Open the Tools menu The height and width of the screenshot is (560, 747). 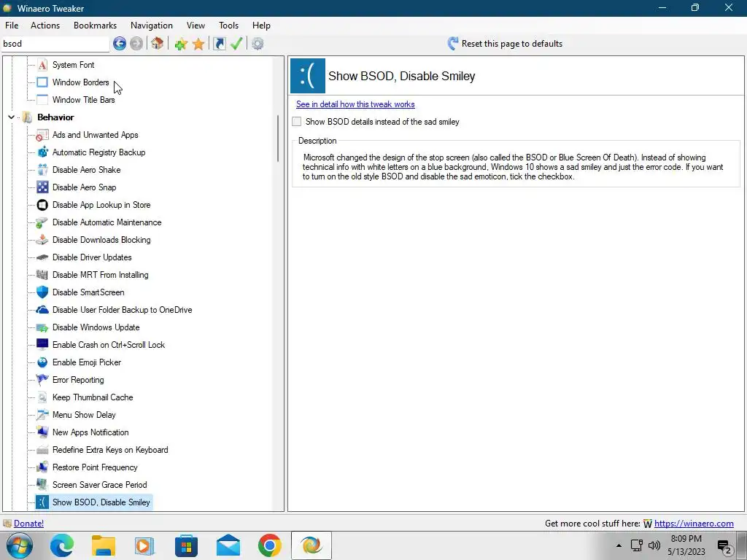click(x=228, y=26)
